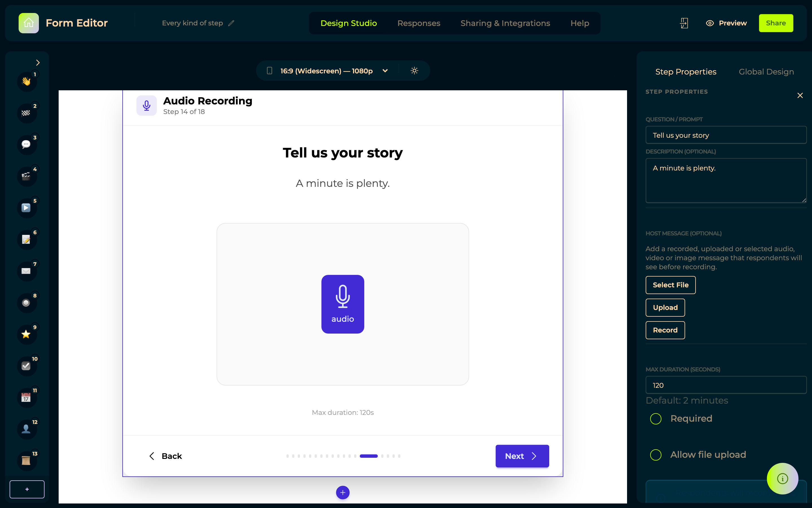Select step 2 checkered flag icon
Image resolution: width=812 pixels, height=508 pixels.
tap(27, 113)
